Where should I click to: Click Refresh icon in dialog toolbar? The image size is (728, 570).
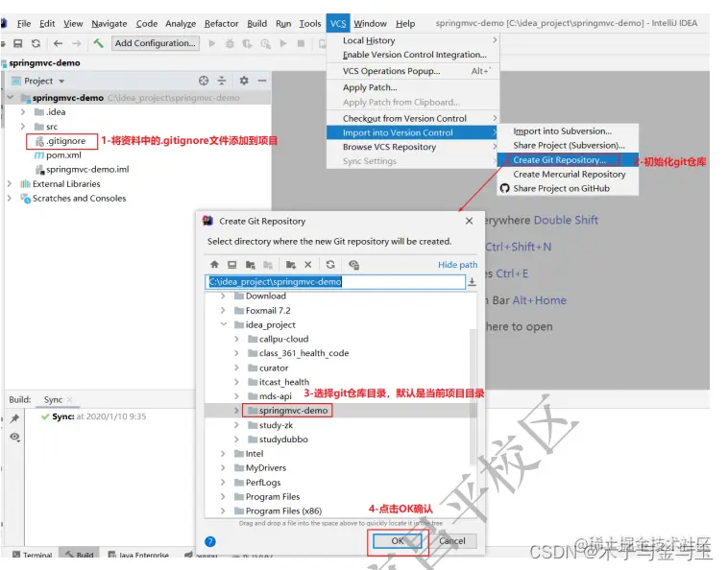(330, 264)
